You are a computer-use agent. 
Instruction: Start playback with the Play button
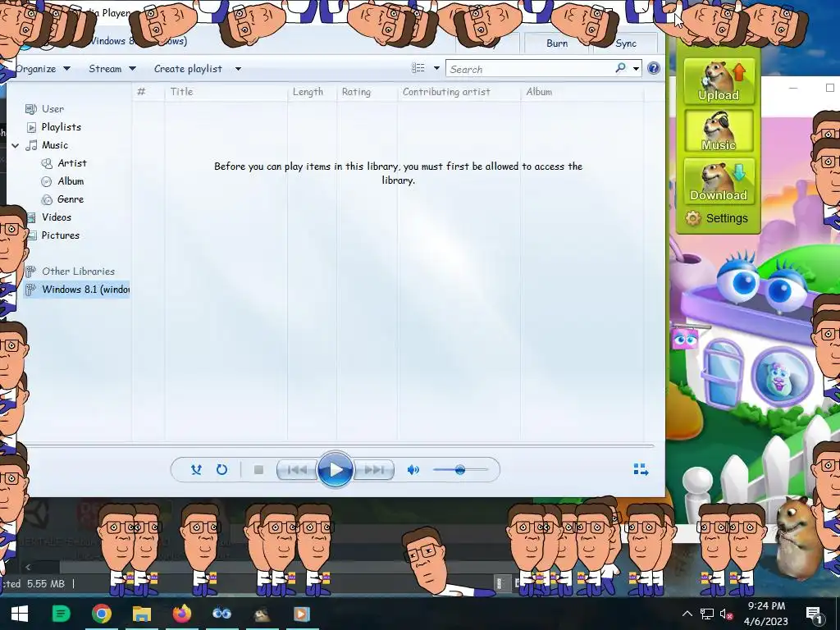[336, 469]
